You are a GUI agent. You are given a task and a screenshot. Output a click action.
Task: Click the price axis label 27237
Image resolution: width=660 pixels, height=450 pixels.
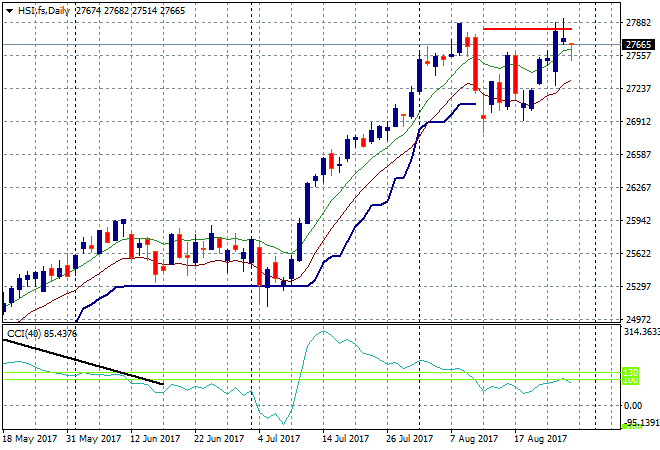(x=638, y=88)
